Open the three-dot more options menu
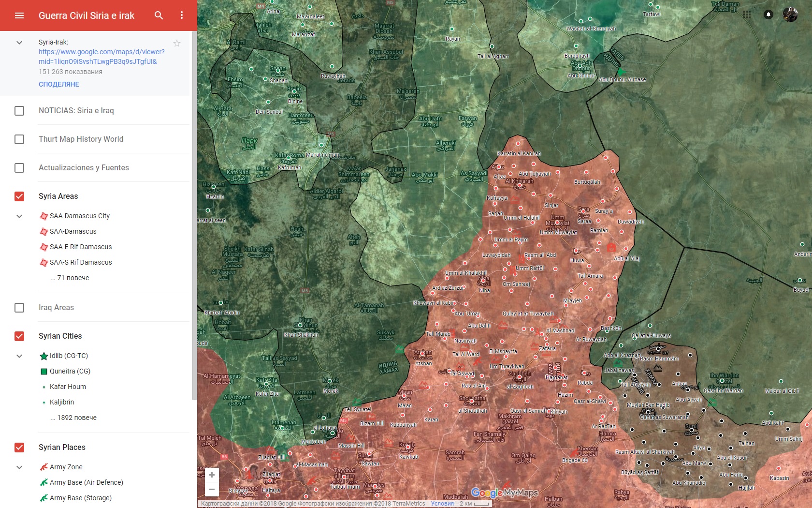Screen dimensions: 812x508 pyautogui.click(x=182, y=15)
